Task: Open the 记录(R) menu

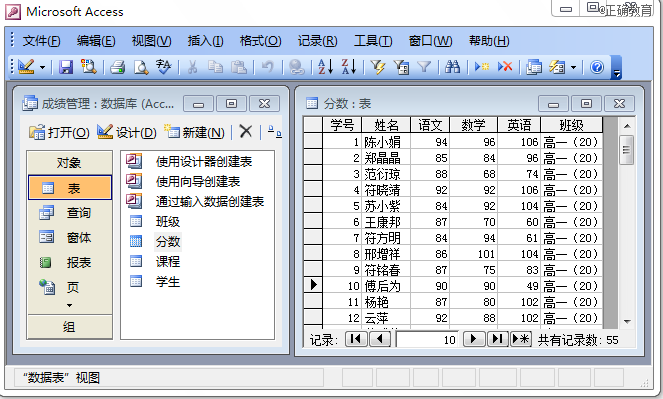Action: coord(318,41)
